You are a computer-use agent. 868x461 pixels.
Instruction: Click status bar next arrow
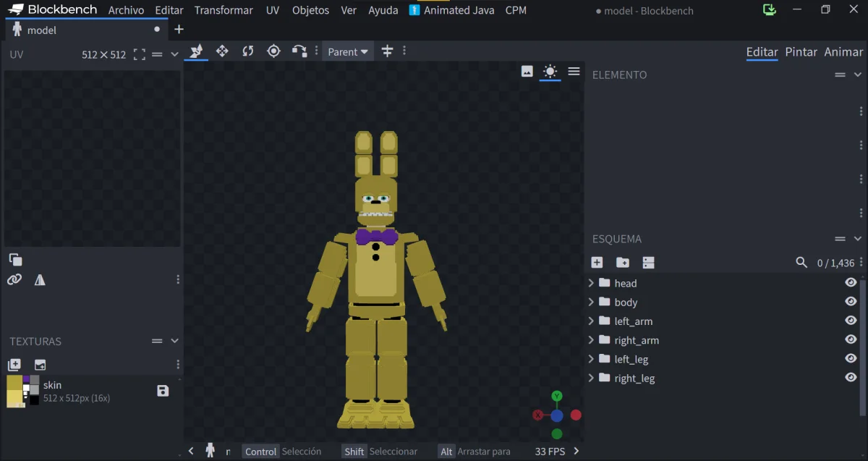(576, 451)
